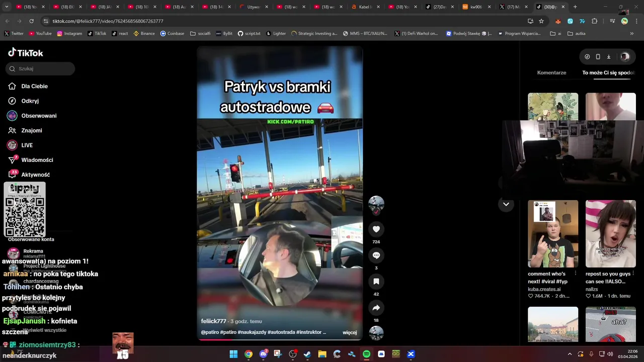
Task: Go to the next video with the down chevron
Action: coord(506,204)
